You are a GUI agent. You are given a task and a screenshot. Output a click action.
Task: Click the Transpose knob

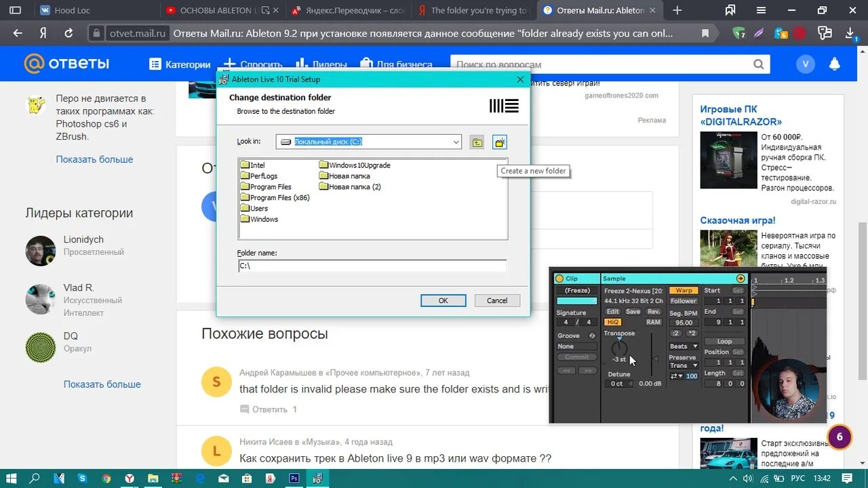coord(619,348)
